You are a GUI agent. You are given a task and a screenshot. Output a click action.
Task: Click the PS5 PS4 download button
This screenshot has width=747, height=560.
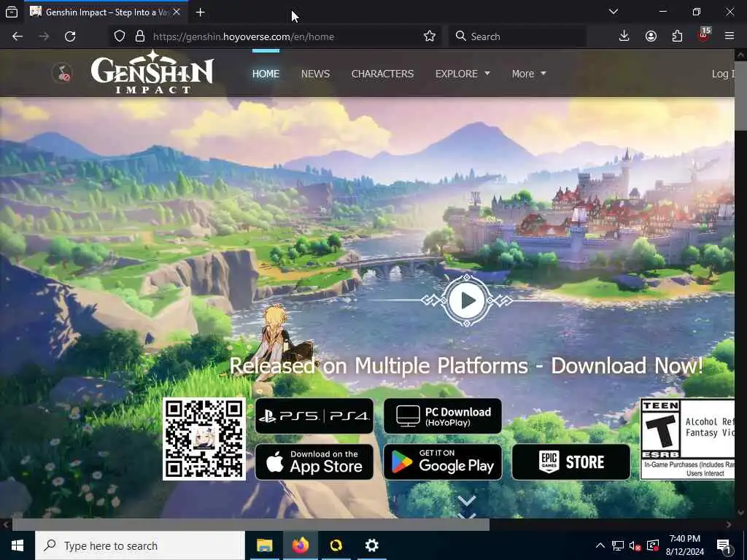pos(314,416)
